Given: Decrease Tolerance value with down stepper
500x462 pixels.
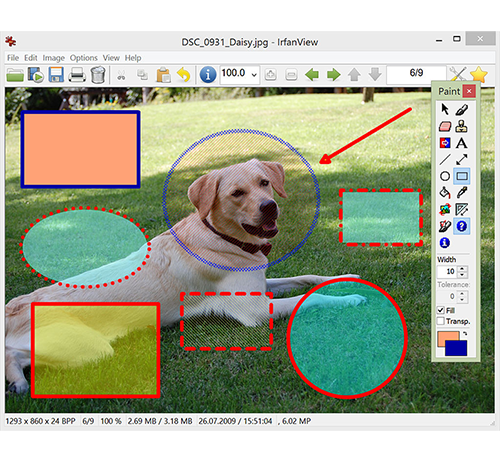Looking at the screenshot, I should point(462,299).
